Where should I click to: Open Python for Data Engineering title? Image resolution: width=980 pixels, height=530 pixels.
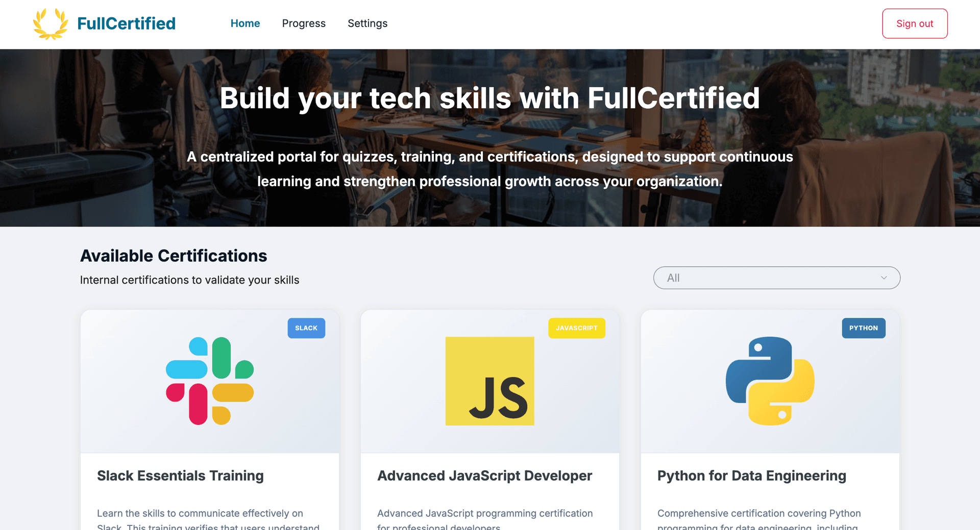751,475
